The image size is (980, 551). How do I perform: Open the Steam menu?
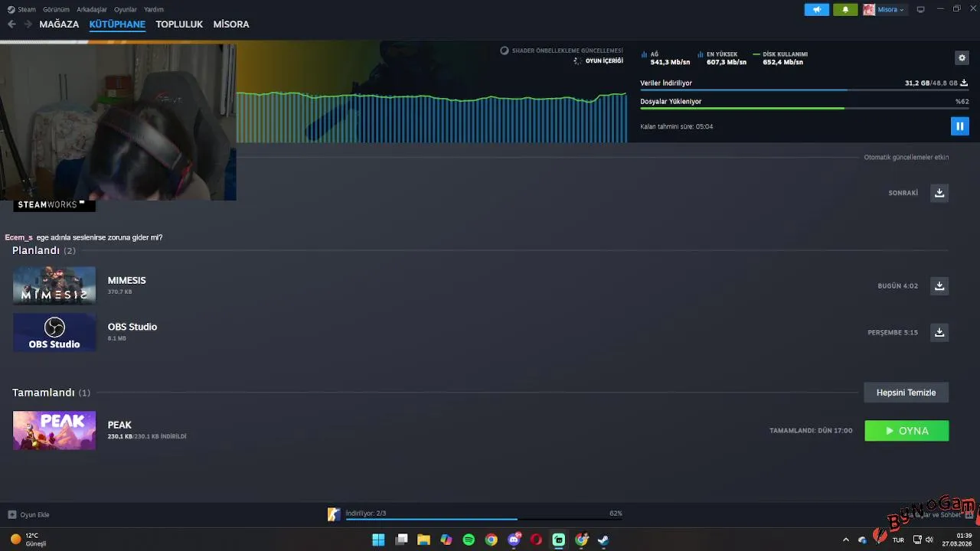tap(22, 10)
